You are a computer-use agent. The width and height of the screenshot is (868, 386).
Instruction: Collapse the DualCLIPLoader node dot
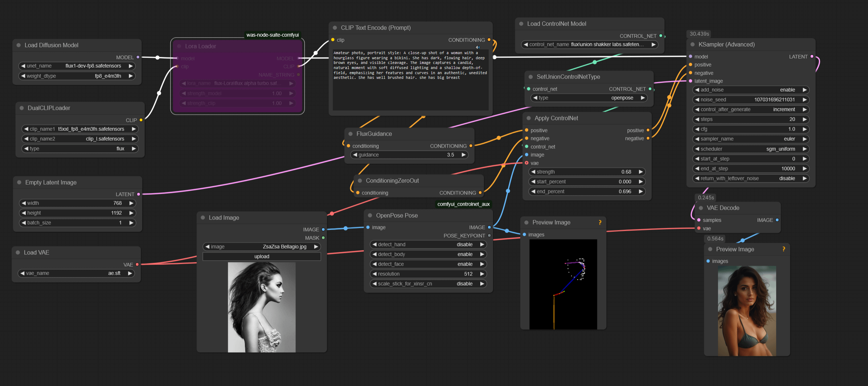(21, 108)
